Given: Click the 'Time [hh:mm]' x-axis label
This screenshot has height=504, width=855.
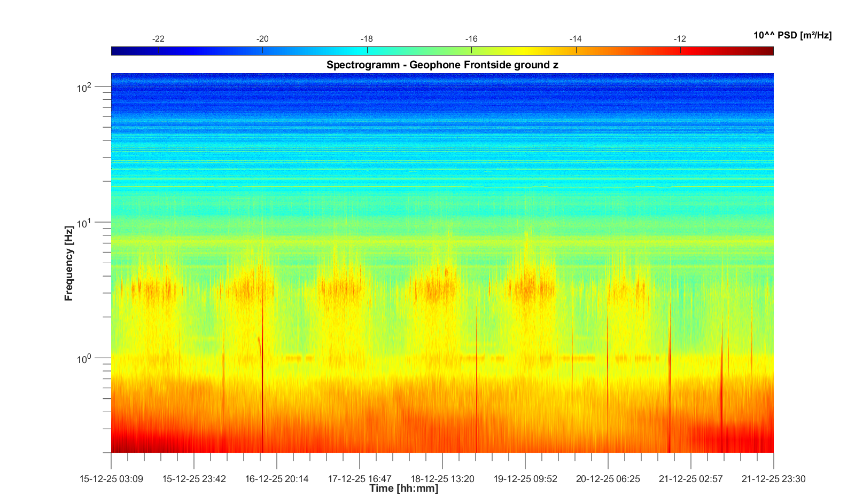Looking at the screenshot, I should point(403,488).
